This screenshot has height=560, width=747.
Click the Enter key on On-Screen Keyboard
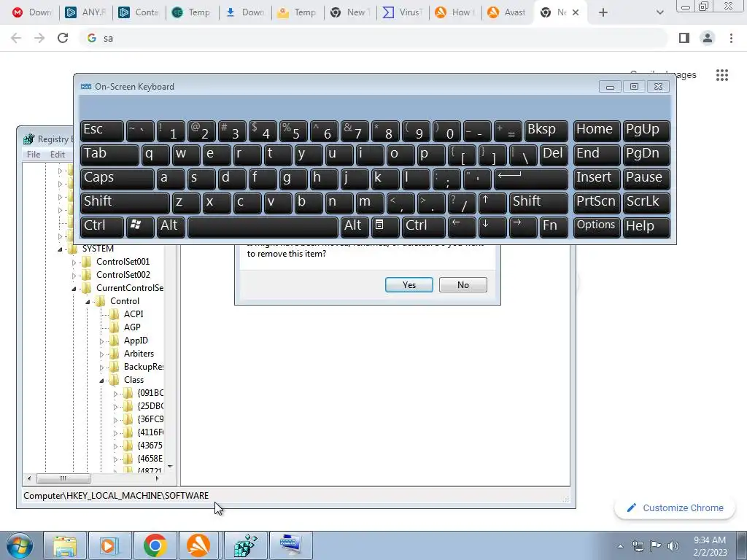pos(531,179)
